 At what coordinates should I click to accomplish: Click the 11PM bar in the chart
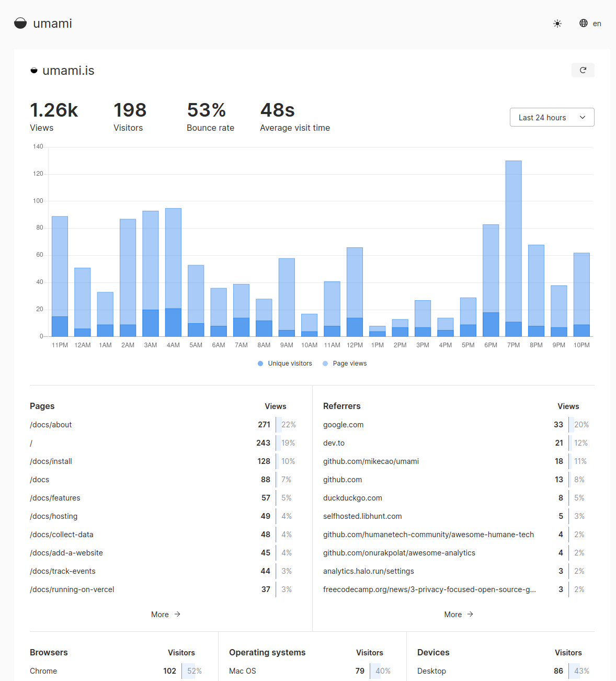(60, 276)
